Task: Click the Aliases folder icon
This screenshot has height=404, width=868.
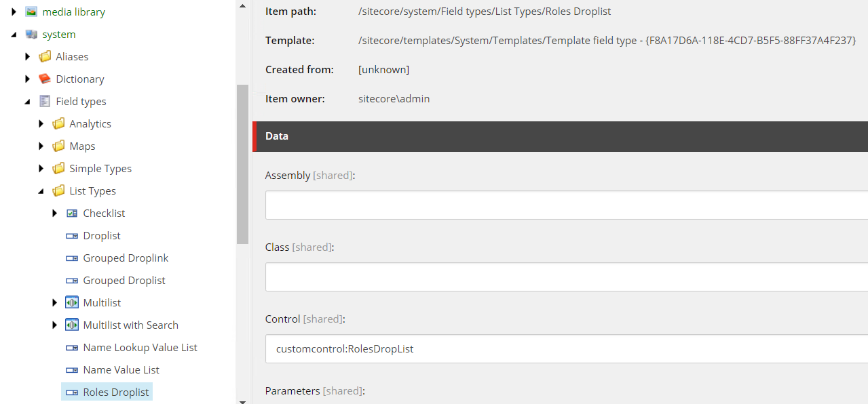Action: [x=45, y=56]
